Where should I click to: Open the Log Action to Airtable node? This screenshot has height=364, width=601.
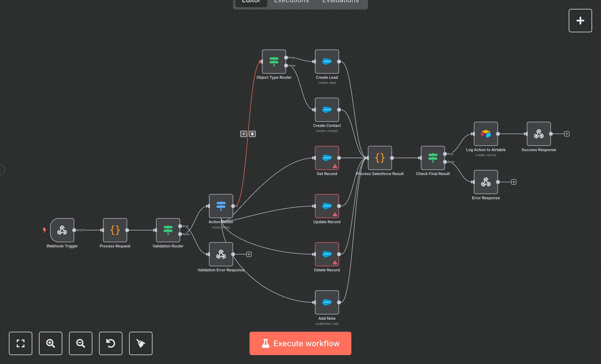pos(486,134)
